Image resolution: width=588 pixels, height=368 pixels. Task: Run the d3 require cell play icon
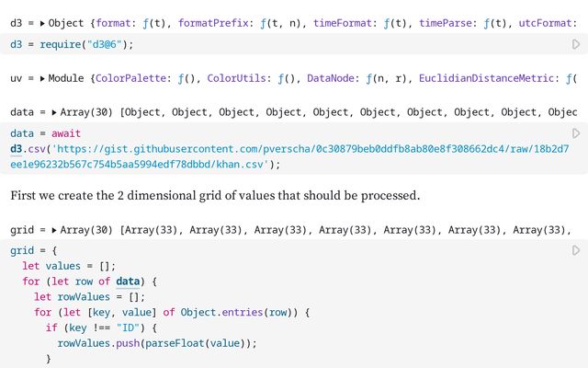(576, 44)
